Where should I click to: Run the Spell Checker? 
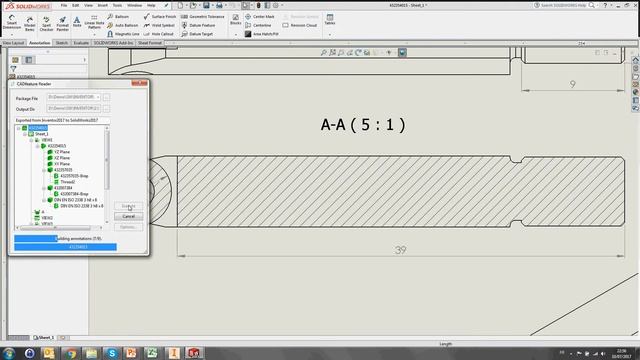click(46, 24)
